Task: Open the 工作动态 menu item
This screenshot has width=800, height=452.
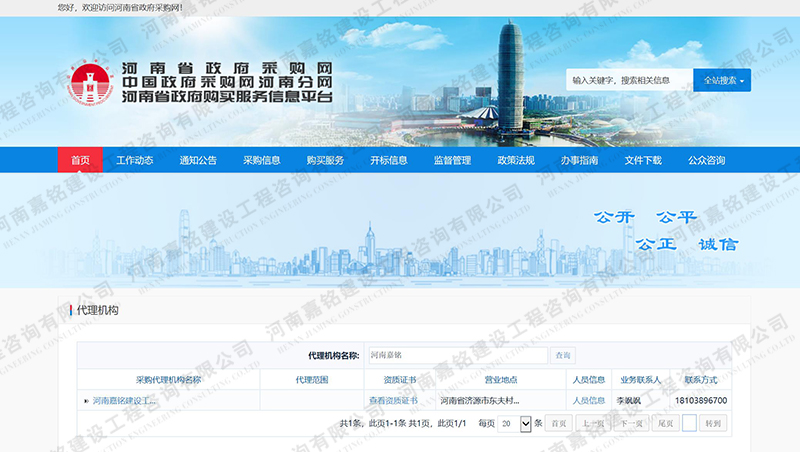Action: click(134, 160)
